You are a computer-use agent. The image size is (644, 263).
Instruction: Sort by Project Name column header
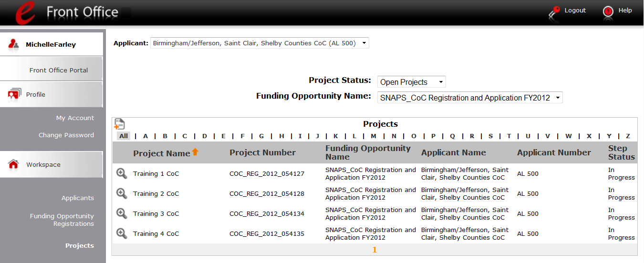(162, 153)
